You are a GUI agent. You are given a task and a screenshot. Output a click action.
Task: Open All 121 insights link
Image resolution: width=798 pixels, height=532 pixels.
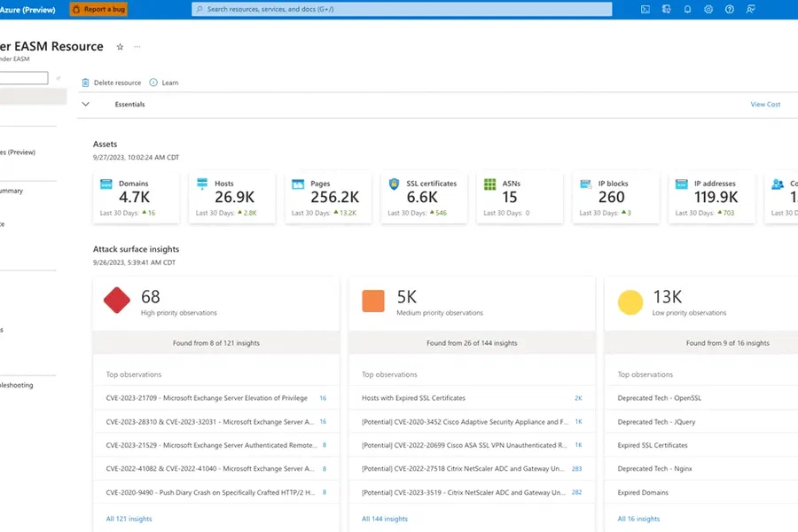(x=129, y=519)
